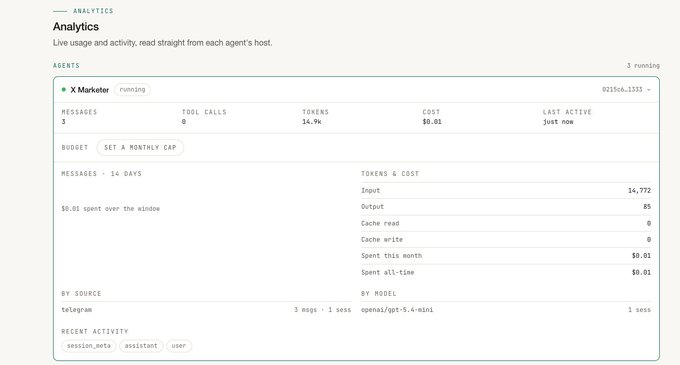Image resolution: width=680 pixels, height=365 pixels.
Task: Click the 1 sess value in the model row
Action: 639,310
